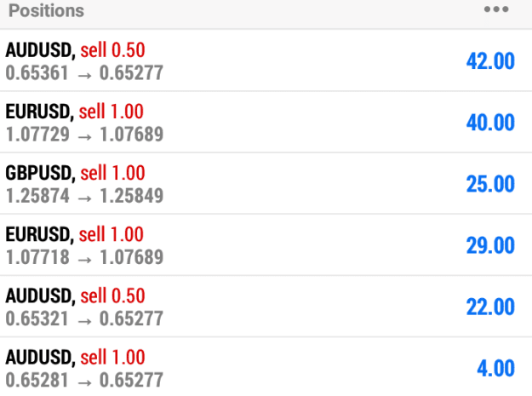This screenshot has width=532, height=396.
Task: Click the price line 0.65321 → 0.65277
Action: coord(84,319)
